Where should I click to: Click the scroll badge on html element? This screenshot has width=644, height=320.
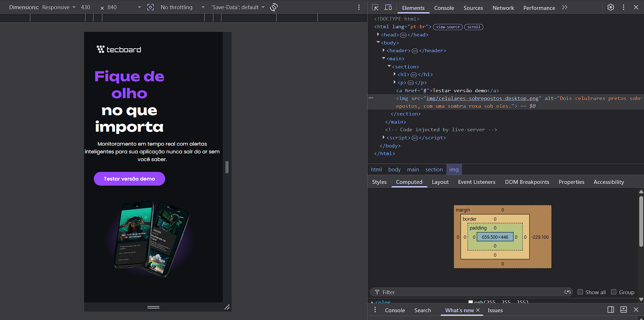[x=474, y=27]
